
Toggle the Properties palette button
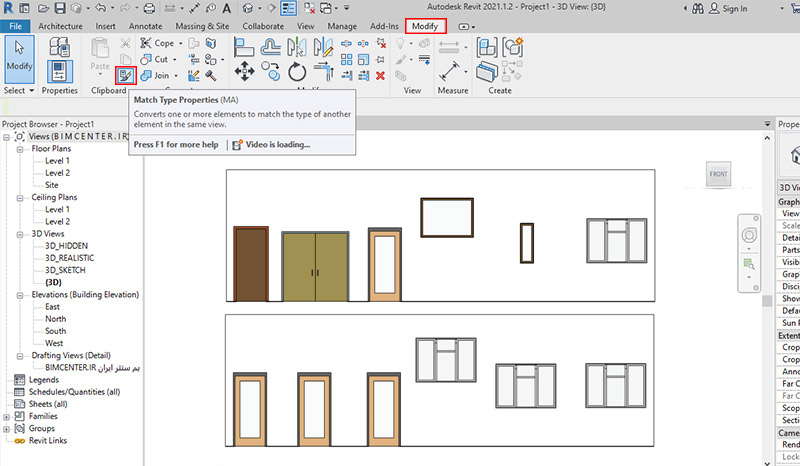[x=59, y=71]
